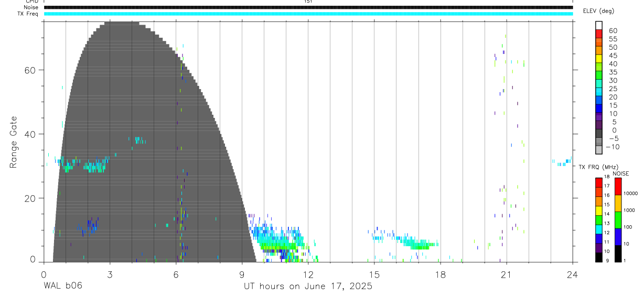Click the cyan 12–13 MHz TX FRQ color segment
The image size is (644, 297).
point(599,228)
